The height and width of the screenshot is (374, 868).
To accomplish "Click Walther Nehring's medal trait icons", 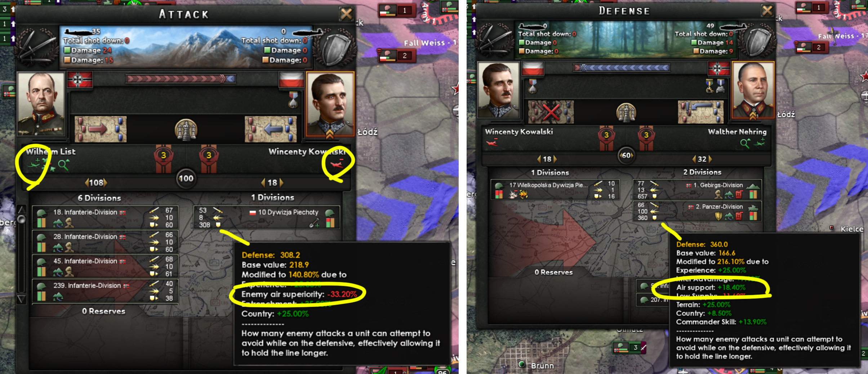I will click(x=715, y=86).
